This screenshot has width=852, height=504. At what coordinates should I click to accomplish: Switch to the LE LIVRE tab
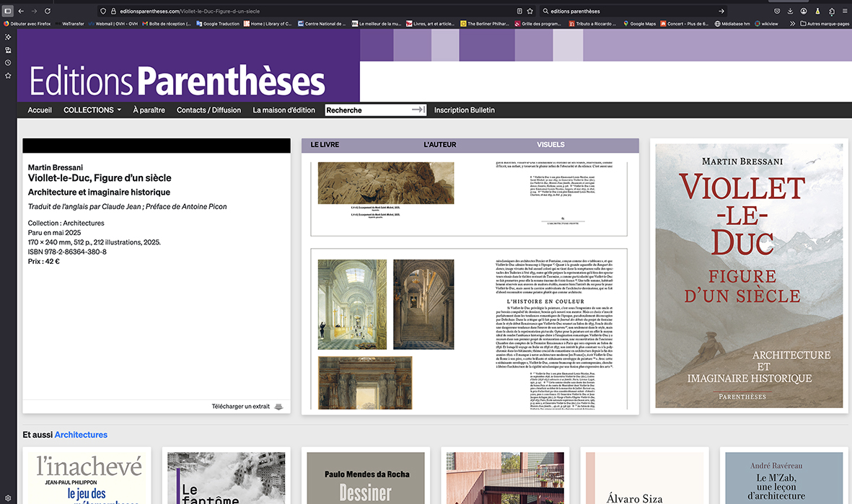point(325,144)
